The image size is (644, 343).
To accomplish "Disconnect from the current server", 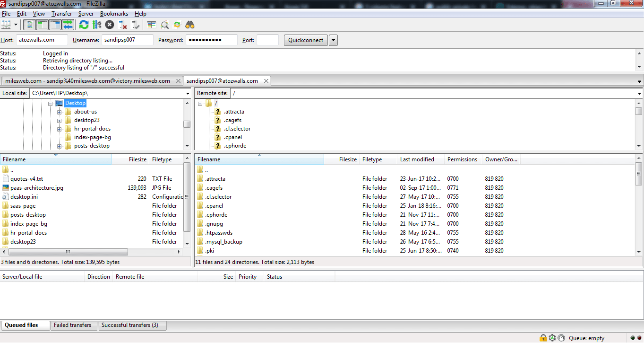I will pos(123,25).
